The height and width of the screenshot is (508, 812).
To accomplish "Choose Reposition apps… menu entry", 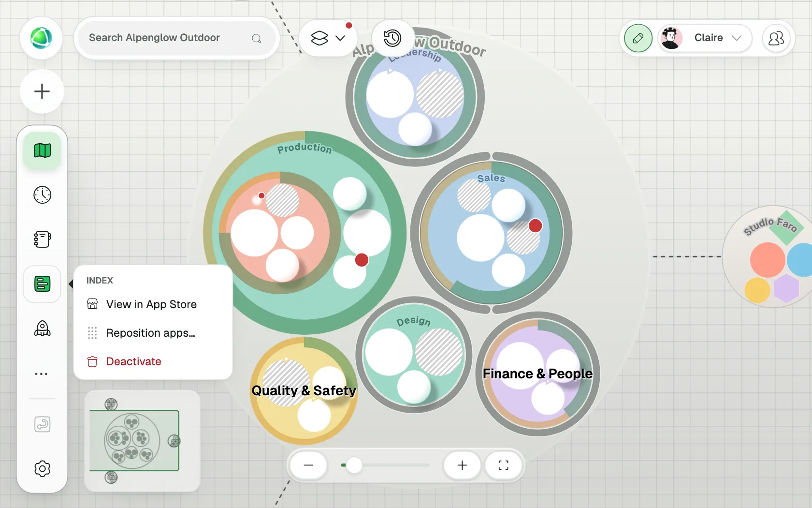I will coord(153,333).
